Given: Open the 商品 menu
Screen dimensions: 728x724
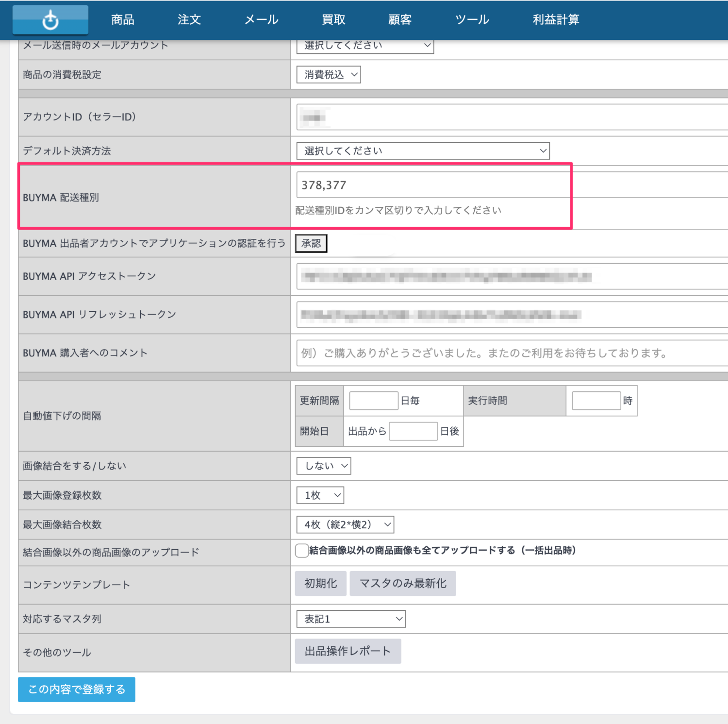Looking at the screenshot, I should click(x=122, y=20).
